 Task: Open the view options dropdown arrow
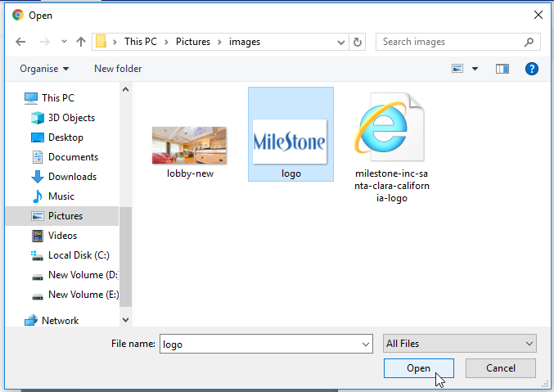475,69
